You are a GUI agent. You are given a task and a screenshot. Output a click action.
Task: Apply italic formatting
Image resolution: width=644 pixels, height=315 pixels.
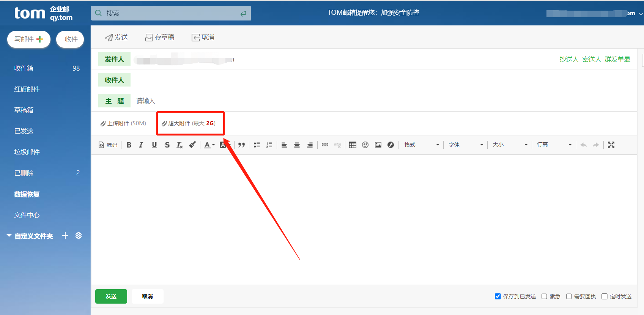[x=141, y=145]
